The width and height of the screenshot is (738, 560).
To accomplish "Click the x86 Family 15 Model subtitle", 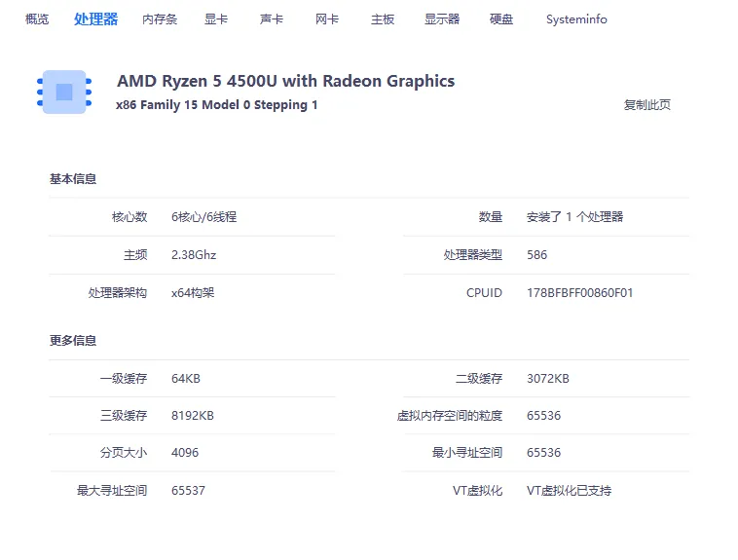I will point(216,105).
